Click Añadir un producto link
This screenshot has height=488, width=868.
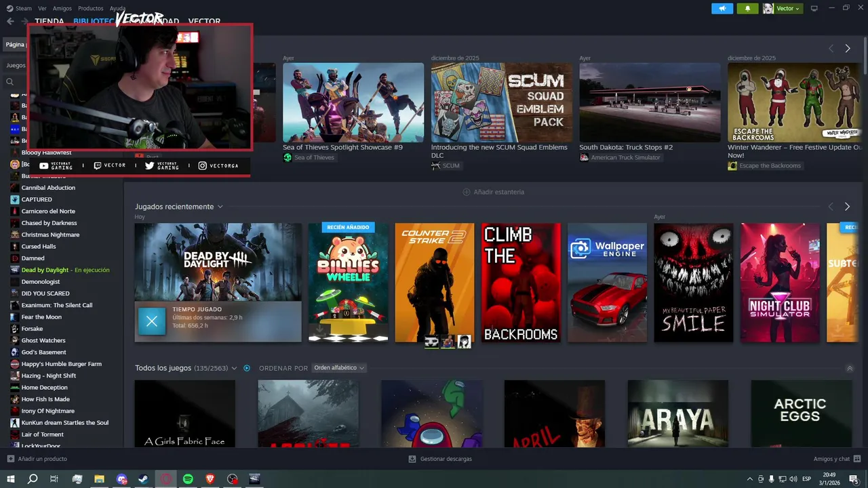tap(42, 459)
